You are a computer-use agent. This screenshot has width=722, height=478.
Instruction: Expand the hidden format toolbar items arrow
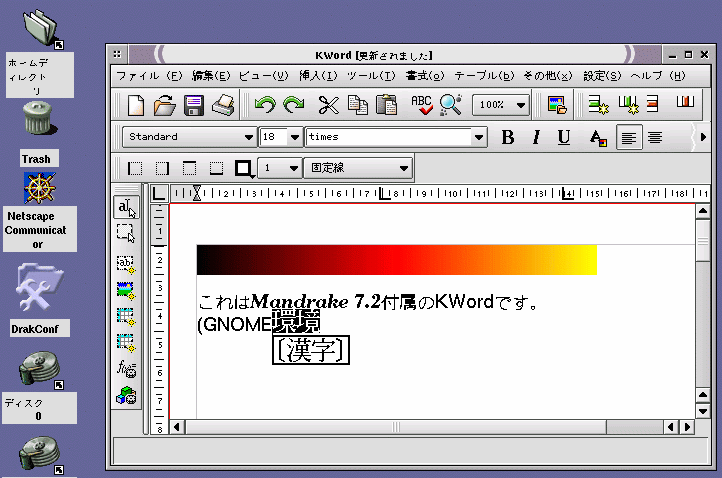(703, 137)
